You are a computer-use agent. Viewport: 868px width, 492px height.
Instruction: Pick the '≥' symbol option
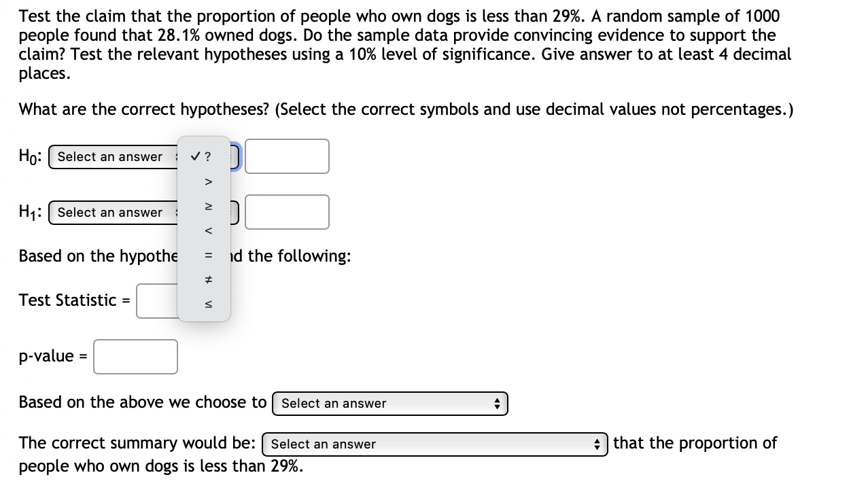point(207,206)
